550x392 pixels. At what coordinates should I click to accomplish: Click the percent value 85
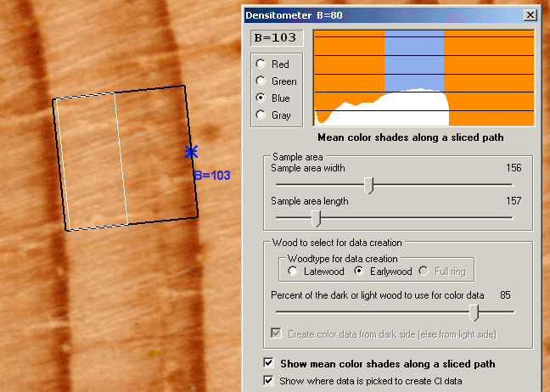click(x=505, y=295)
